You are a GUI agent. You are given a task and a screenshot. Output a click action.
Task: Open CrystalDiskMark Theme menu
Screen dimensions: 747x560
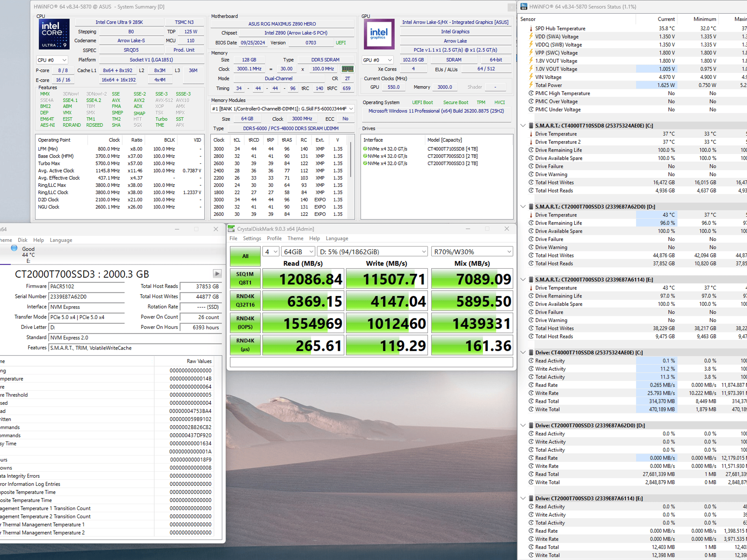click(295, 238)
